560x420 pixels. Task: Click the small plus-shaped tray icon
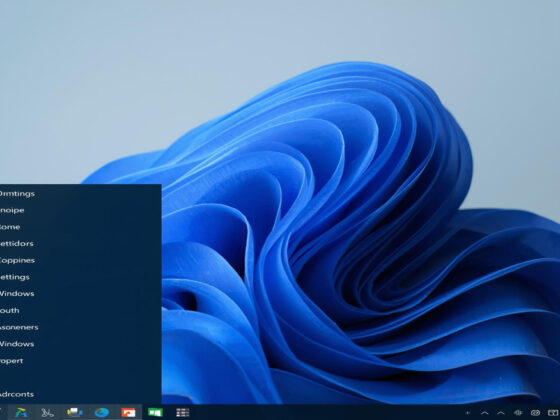[x=468, y=413]
